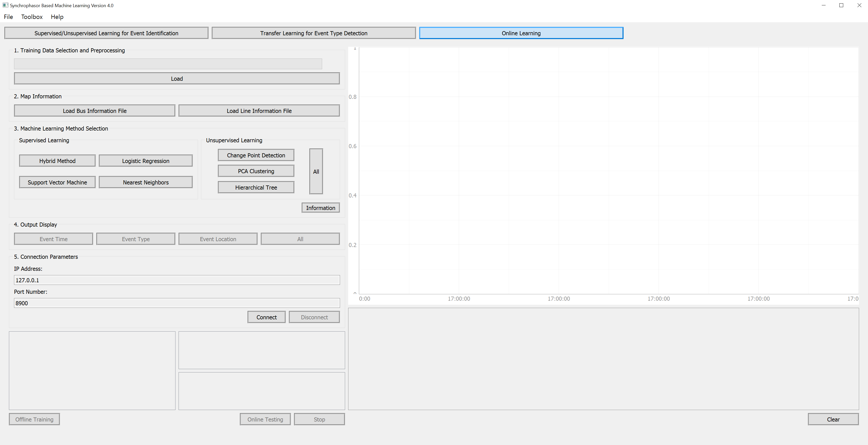Select the Online Learning tab
868x445 pixels.
coord(521,33)
